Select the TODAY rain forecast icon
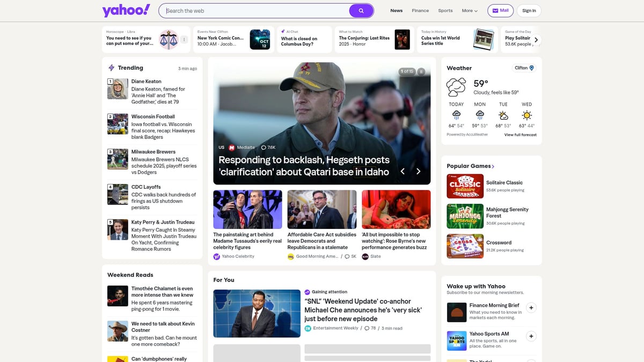The width and height of the screenshot is (644, 362). pos(456,115)
